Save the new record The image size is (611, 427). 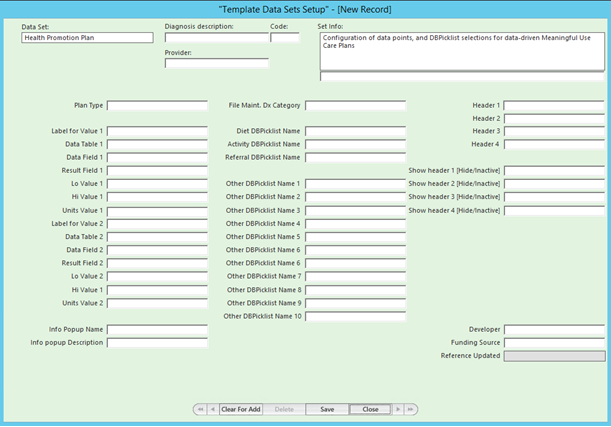327,409
